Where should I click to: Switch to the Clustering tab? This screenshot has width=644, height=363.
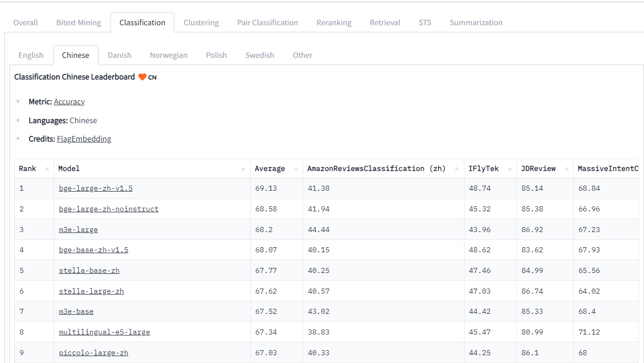pyautogui.click(x=201, y=23)
